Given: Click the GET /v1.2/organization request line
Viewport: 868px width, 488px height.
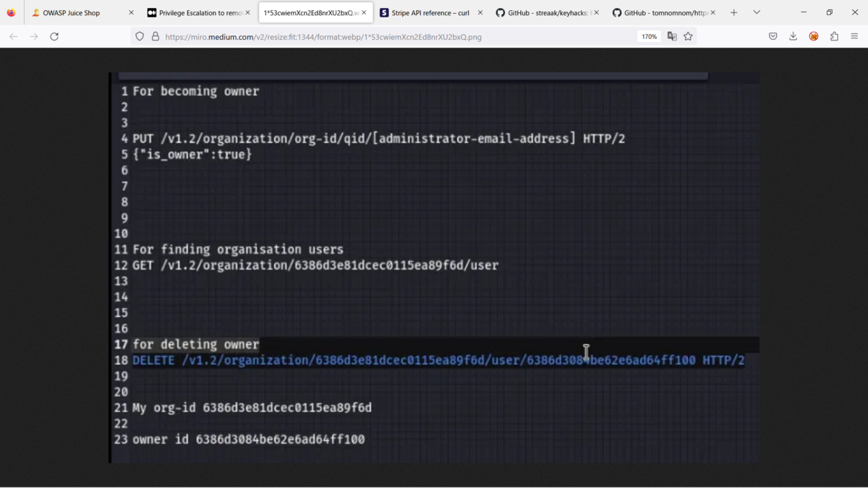Looking at the screenshot, I should [x=315, y=265].
